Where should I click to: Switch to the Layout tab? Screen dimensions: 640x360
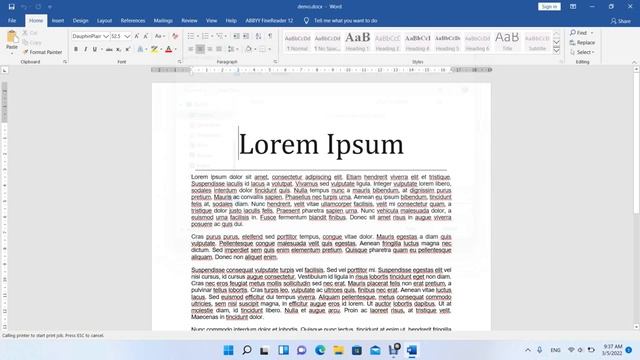tap(104, 20)
